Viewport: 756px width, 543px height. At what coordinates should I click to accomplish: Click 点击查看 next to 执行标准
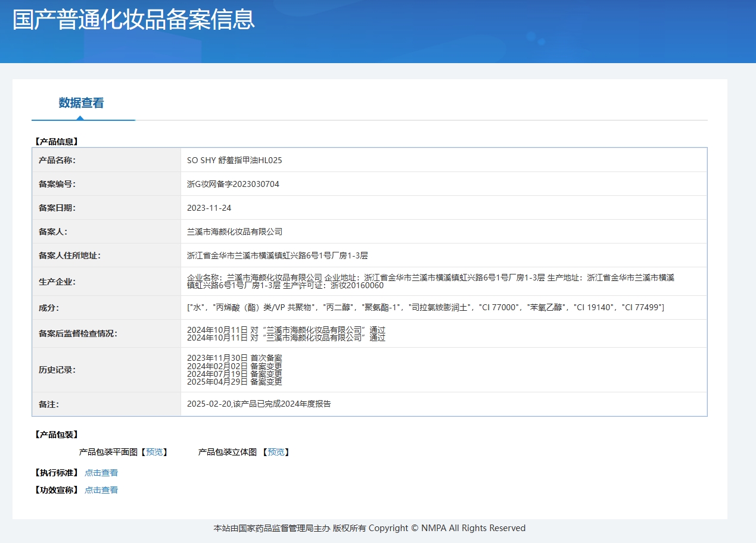101,473
